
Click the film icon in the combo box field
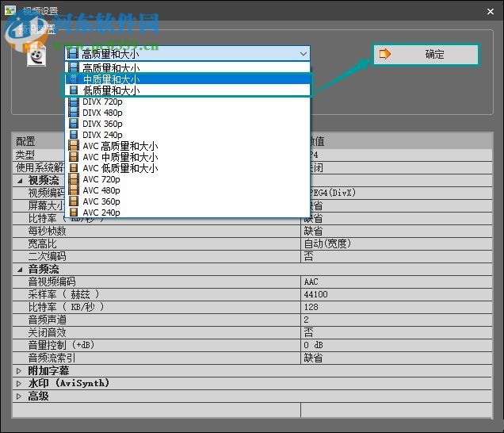[x=73, y=54]
